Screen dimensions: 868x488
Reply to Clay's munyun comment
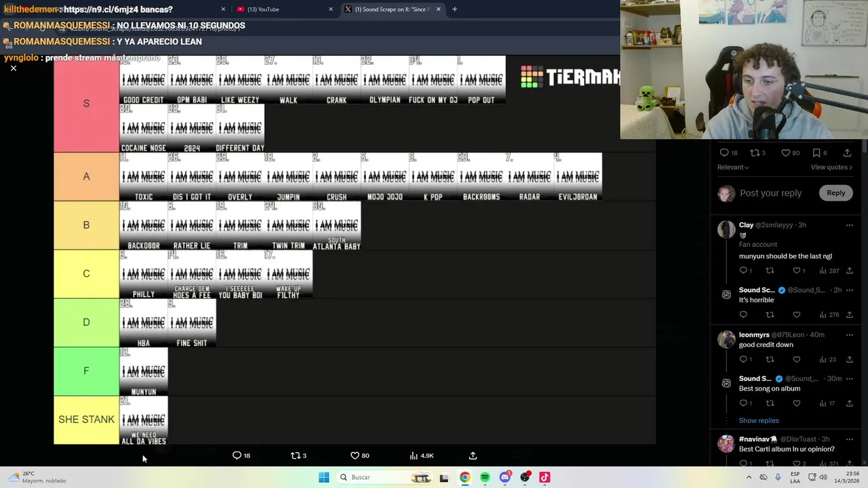pyautogui.click(x=743, y=270)
